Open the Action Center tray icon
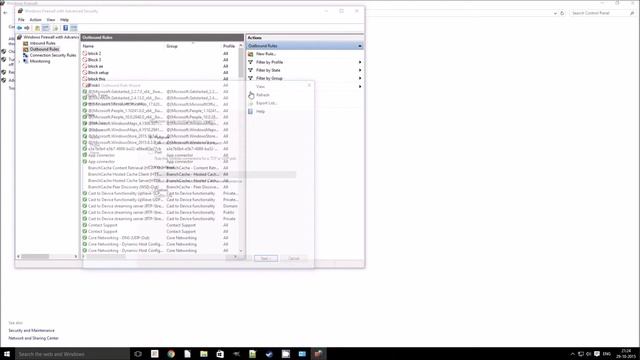Viewport: 640px width, 360px height. (597, 354)
